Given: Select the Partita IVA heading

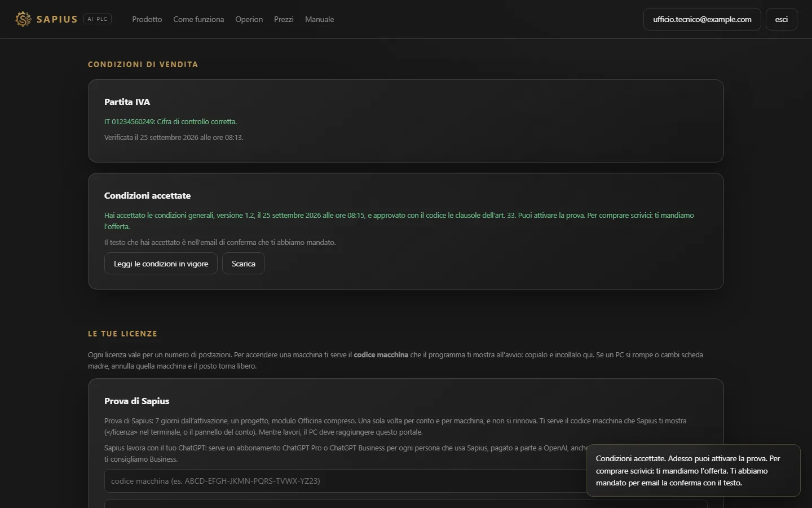Looking at the screenshot, I should click(127, 102).
